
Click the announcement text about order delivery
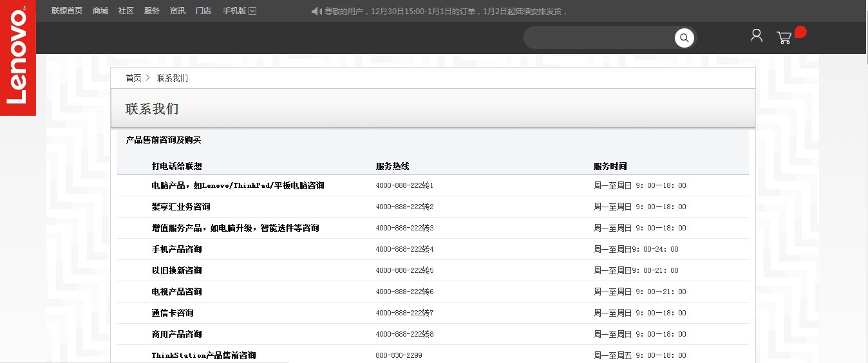pyautogui.click(x=446, y=11)
